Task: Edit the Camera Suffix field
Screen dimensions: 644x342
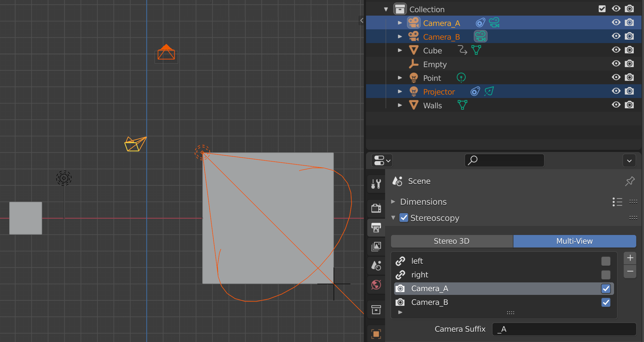Action: 564,329
